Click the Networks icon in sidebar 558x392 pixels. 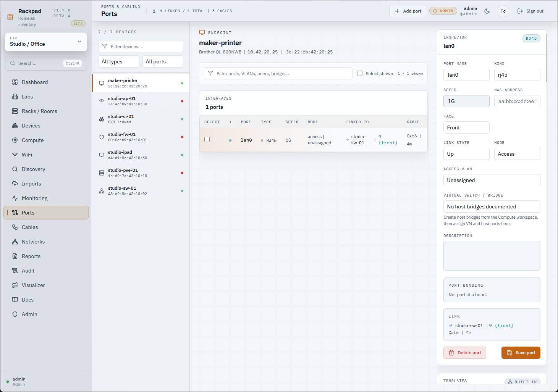15,242
